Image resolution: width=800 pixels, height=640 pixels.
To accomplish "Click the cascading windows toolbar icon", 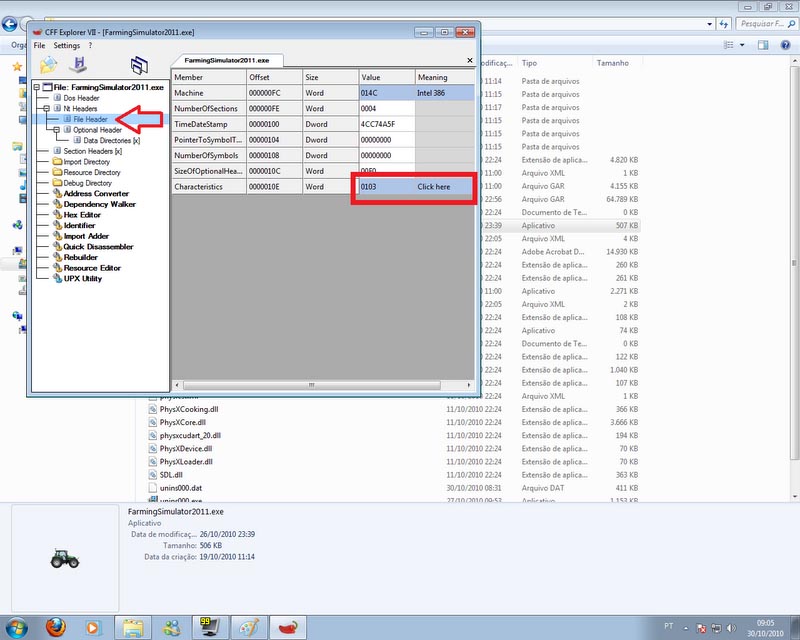I will click(139, 66).
